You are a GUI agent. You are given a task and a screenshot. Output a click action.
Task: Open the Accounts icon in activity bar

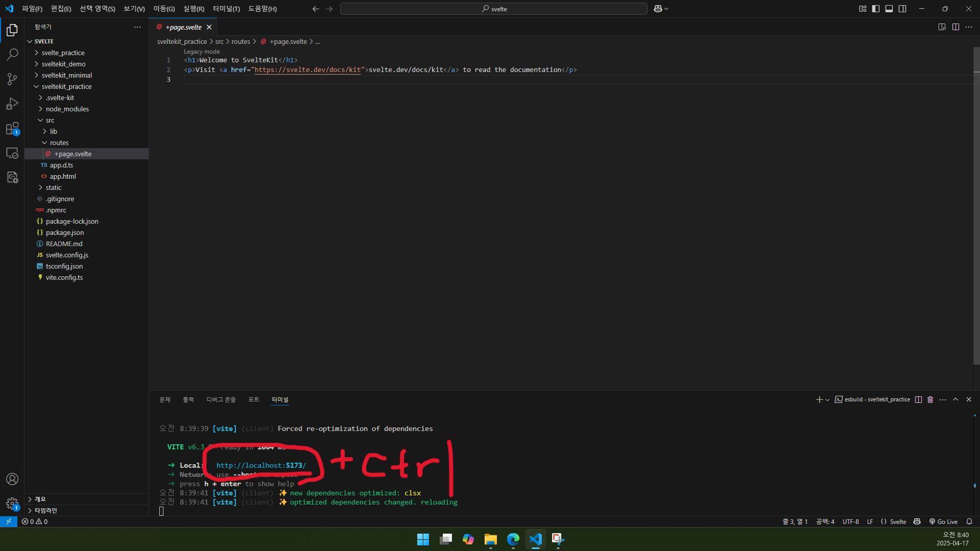[x=12, y=479]
